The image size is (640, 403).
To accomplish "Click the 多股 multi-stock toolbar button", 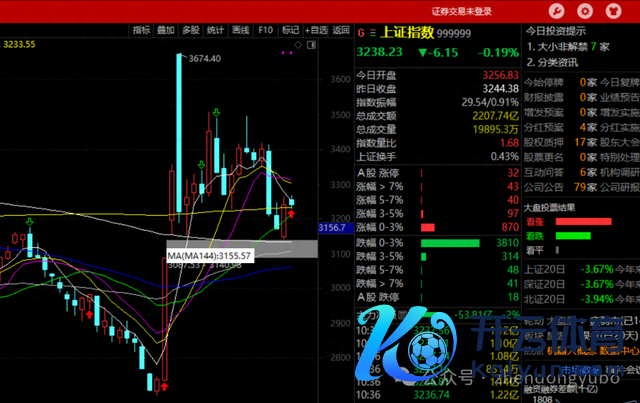I will coord(190,31).
